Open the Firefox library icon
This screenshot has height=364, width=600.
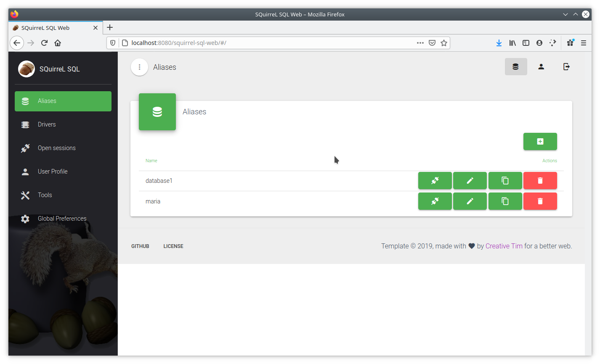click(x=512, y=43)
